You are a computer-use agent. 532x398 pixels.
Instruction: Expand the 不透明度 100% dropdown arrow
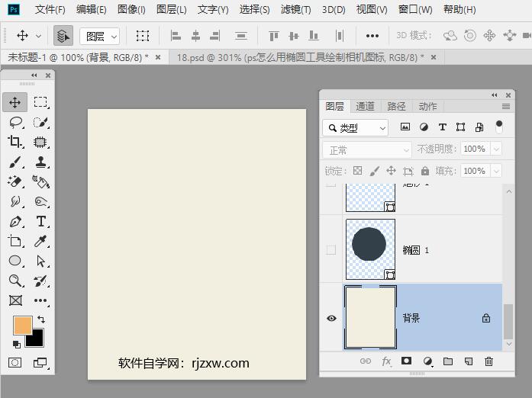tap(496, 149)
